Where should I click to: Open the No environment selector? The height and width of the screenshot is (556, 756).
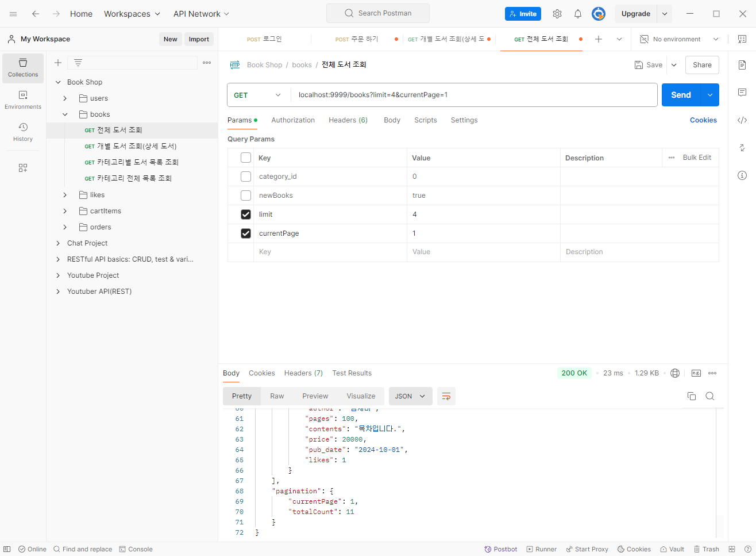(x=679, y=39)
